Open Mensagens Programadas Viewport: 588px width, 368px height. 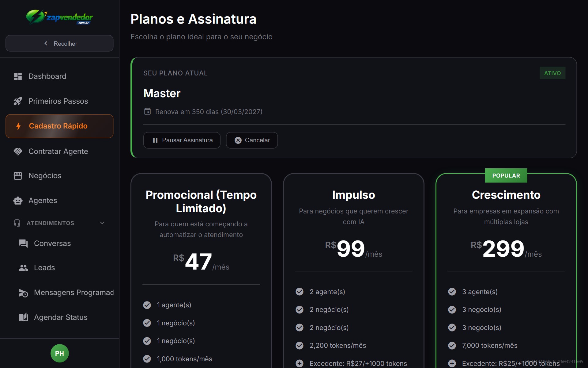62,293
